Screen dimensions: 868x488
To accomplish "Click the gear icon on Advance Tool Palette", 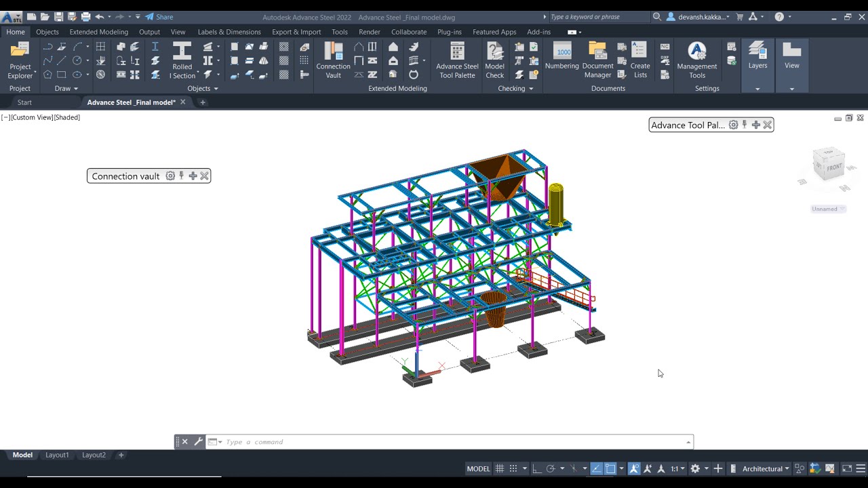I will click(x=733, y=125).
